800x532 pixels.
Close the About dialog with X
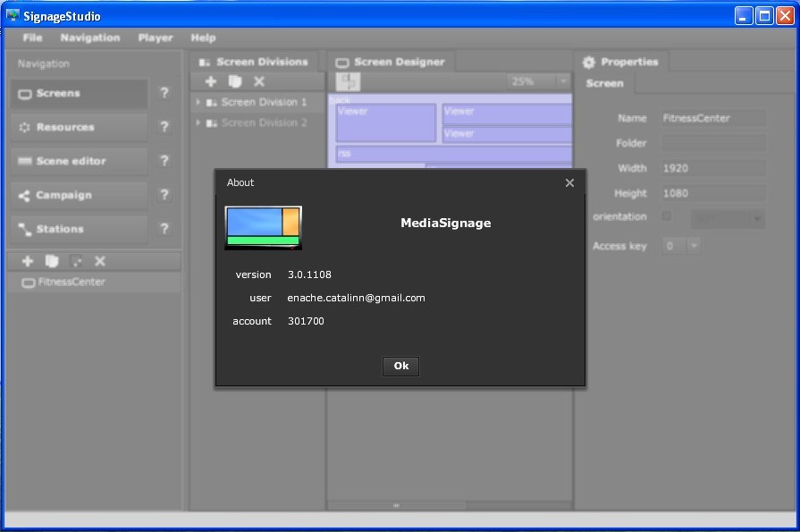pos(569,182)
